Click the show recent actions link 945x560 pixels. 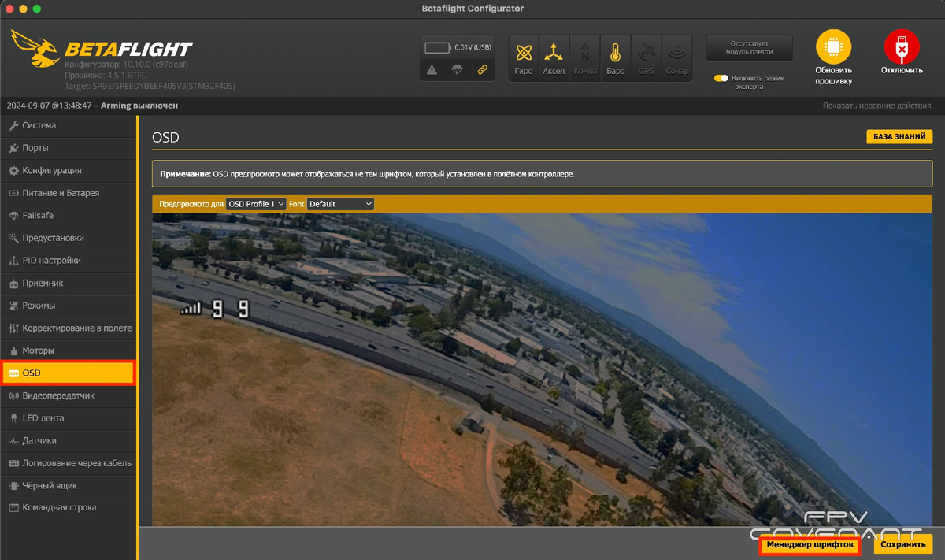coord(876,106)
